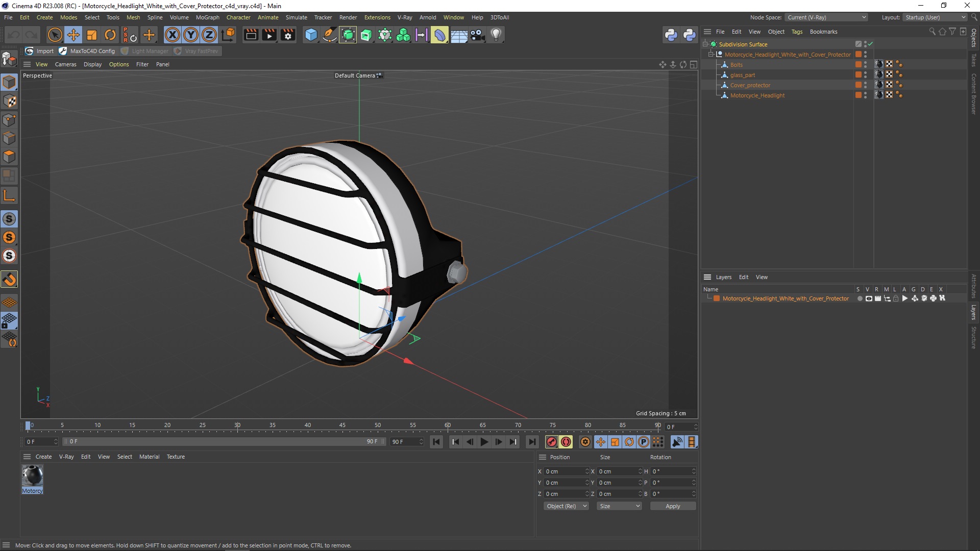Add a Subdivision Surface generator
980x551 pixels.
click(x=348, y=35)
